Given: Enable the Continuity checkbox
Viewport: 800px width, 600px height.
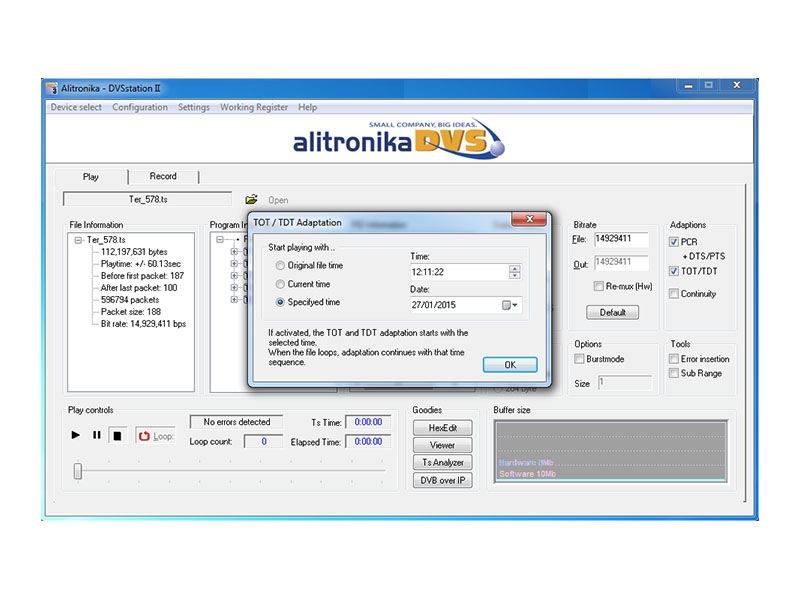Looking at the screenshot, I should (674, 293).
